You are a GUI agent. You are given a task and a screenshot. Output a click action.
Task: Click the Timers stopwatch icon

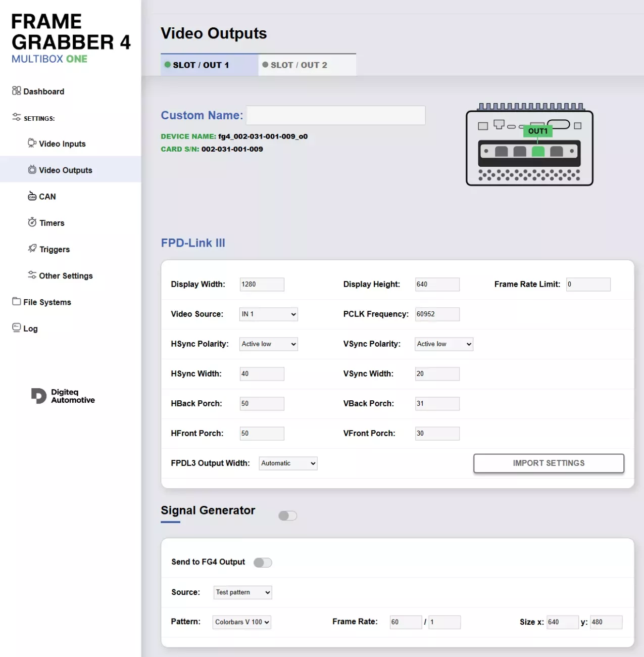32,222
